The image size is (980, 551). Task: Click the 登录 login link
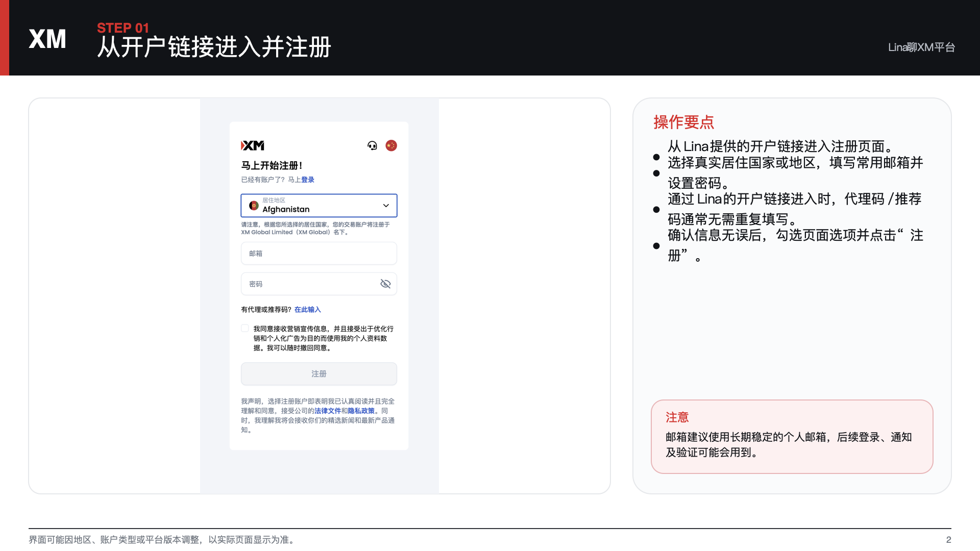point(308,180)
